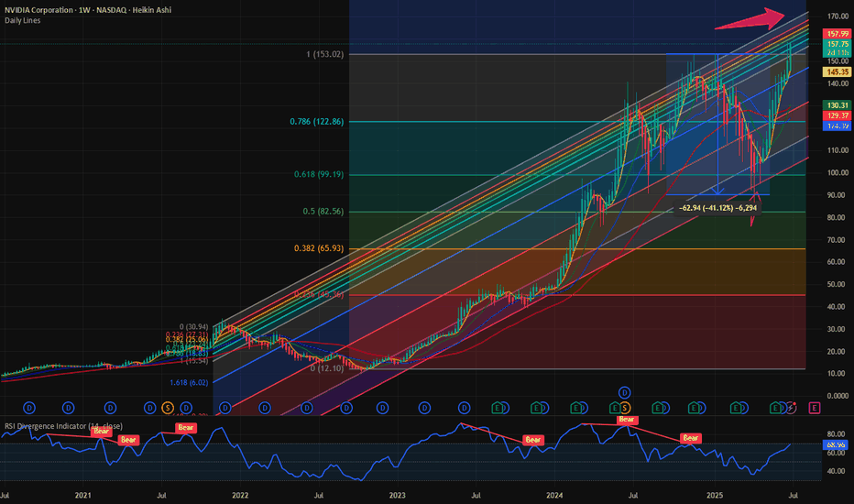Open the earnings 'E' marker for November 2024
Image resolution: width=854 pixels, height=504 pixels.
(x=694, y=408)
